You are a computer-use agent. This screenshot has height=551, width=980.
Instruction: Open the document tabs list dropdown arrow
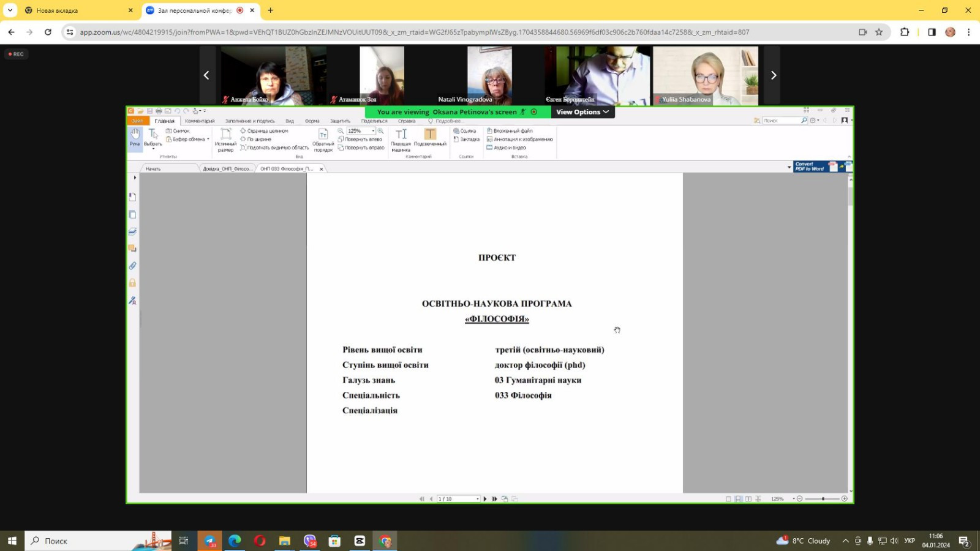(x=789, y=167)
